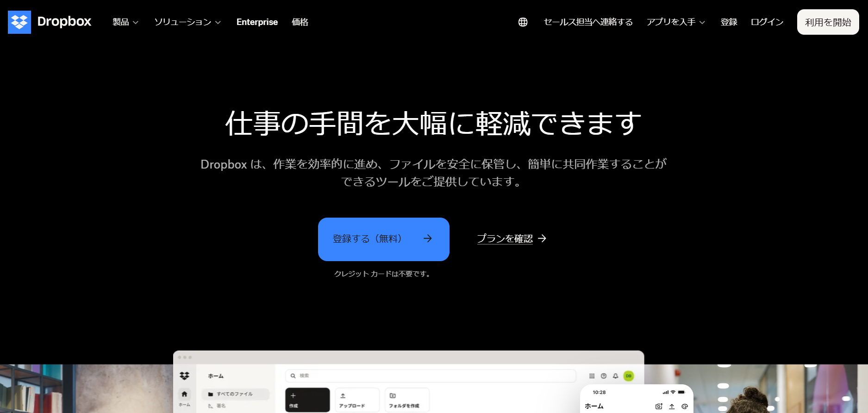The width and height of the screenshot is (868, 413).
Task: Click the camera scan icon in phone preview
Action: pos(659,407)
